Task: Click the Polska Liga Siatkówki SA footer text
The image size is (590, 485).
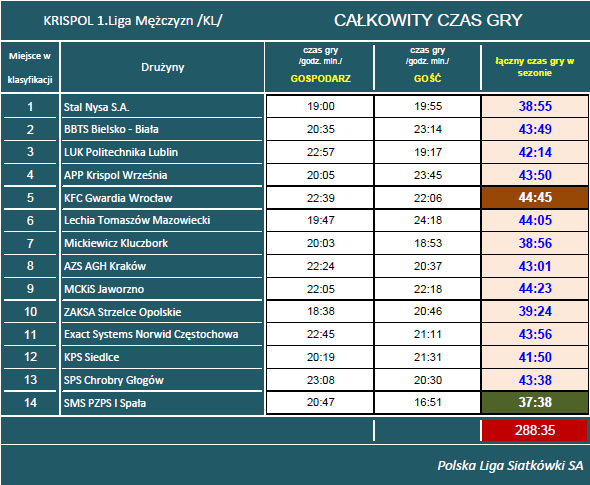Action: [x=510, y=465]
